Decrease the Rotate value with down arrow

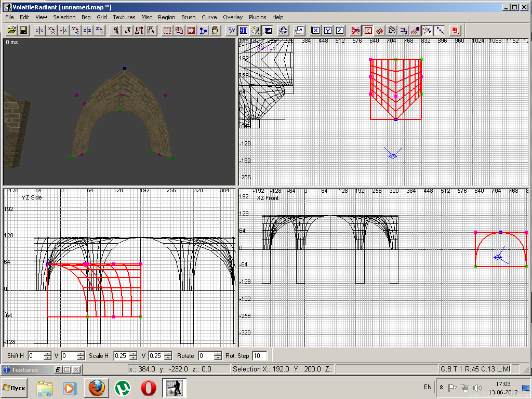[218, 358]
